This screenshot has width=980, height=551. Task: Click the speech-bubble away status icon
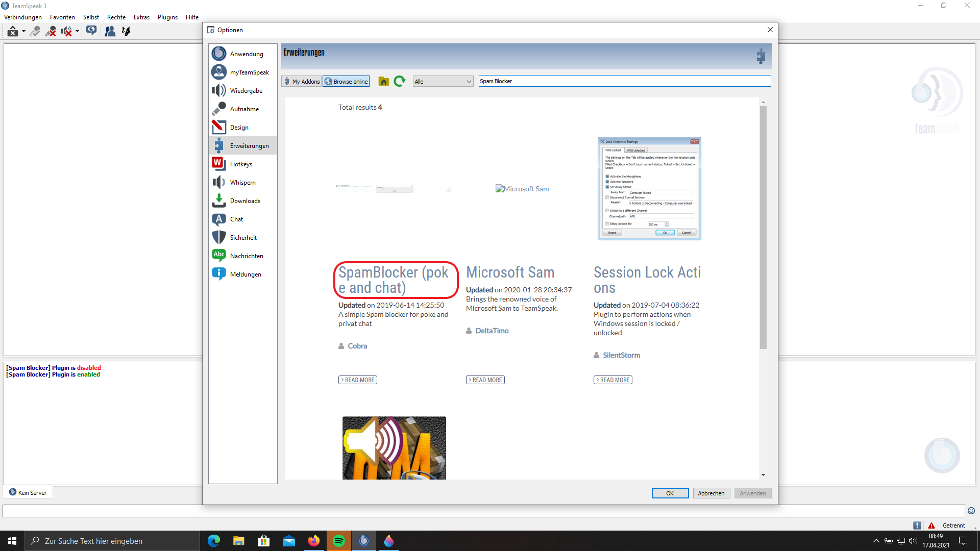[91, 31]
